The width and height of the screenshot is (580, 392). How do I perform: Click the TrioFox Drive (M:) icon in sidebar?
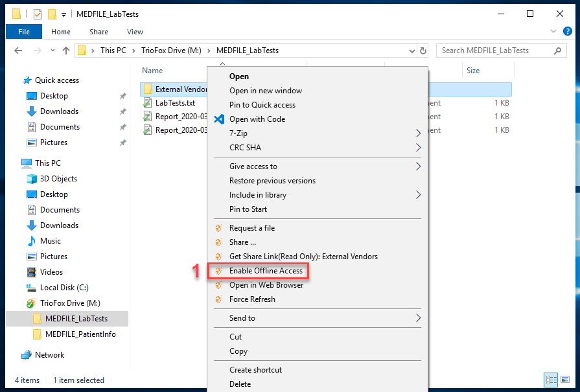click(31, 303)
